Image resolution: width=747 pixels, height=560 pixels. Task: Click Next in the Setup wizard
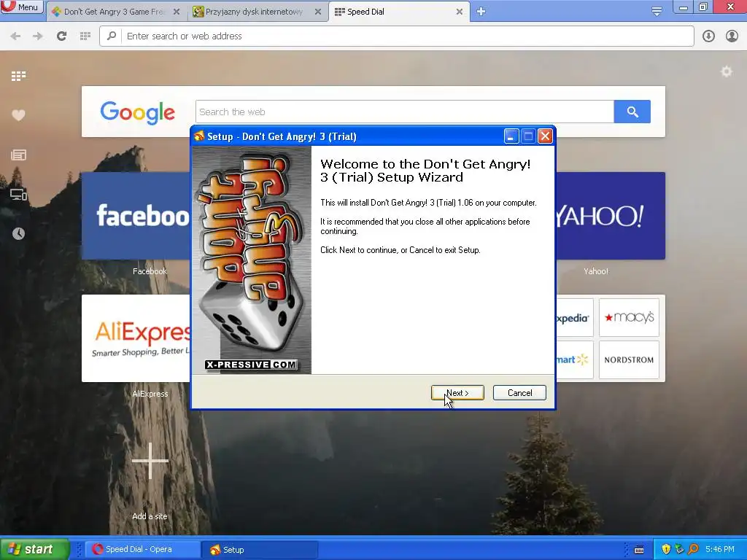point(457,393)
